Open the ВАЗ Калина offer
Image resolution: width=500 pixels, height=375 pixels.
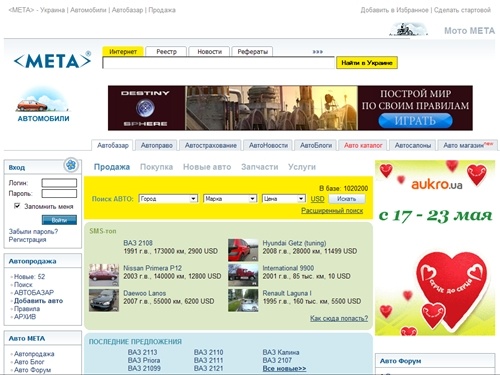coord(281,352)
